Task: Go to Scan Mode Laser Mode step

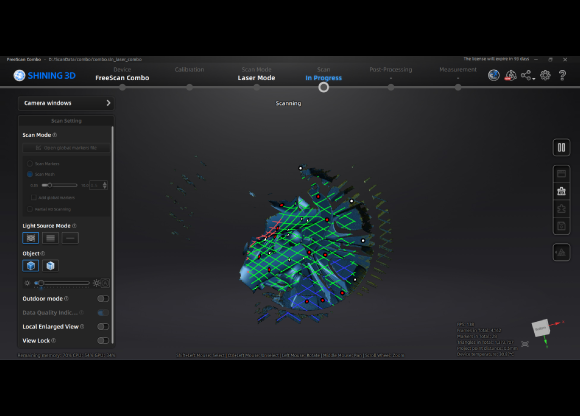Action: tap(256, 74)
